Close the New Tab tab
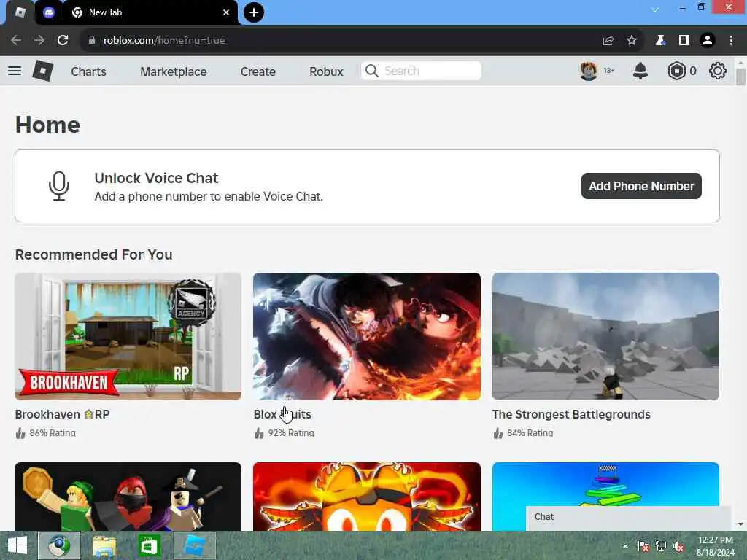This screenshot has height=560, width=747. tap(226, 12)
